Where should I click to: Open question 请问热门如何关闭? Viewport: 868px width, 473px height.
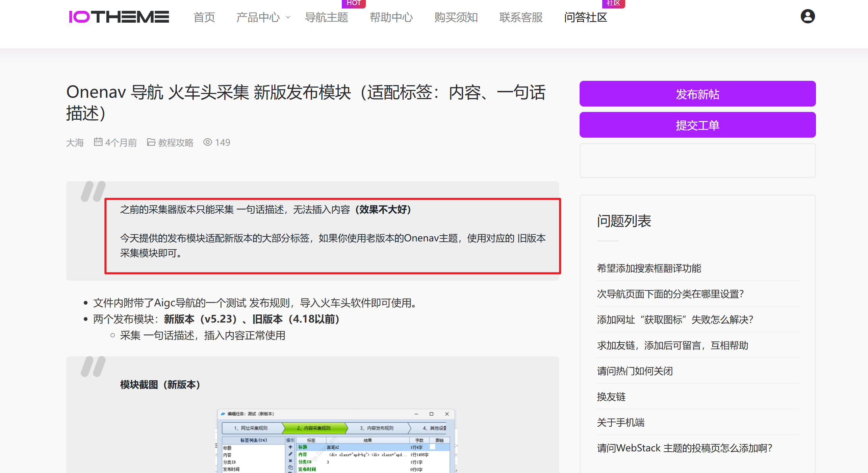click(635, 371)
